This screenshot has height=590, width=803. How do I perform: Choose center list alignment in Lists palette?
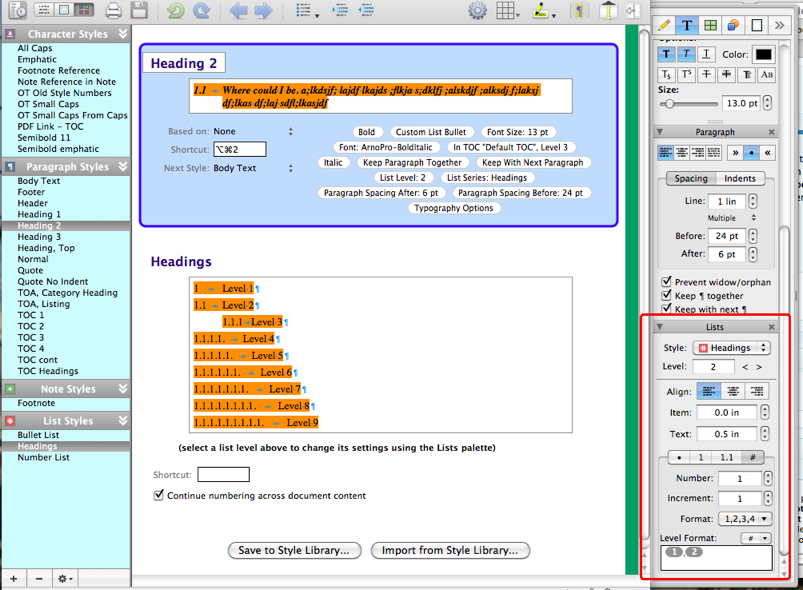[732, 391]
